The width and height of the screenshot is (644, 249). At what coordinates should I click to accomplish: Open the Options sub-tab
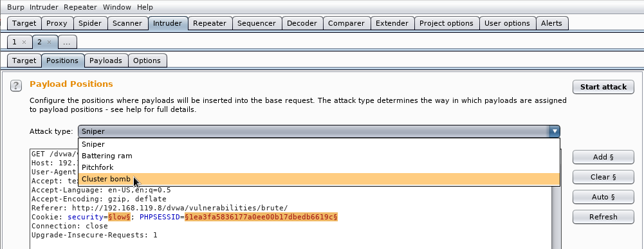tap(147, 60)
